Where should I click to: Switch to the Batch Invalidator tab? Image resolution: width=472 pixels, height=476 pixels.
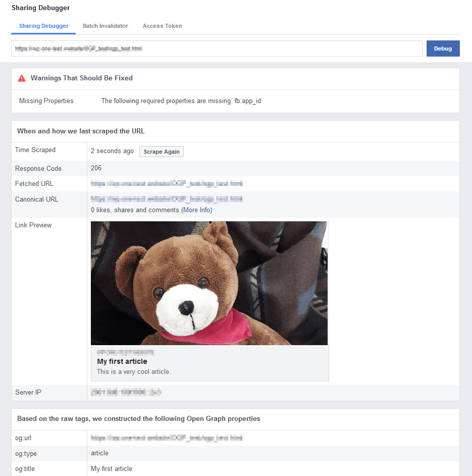(105, 25)
